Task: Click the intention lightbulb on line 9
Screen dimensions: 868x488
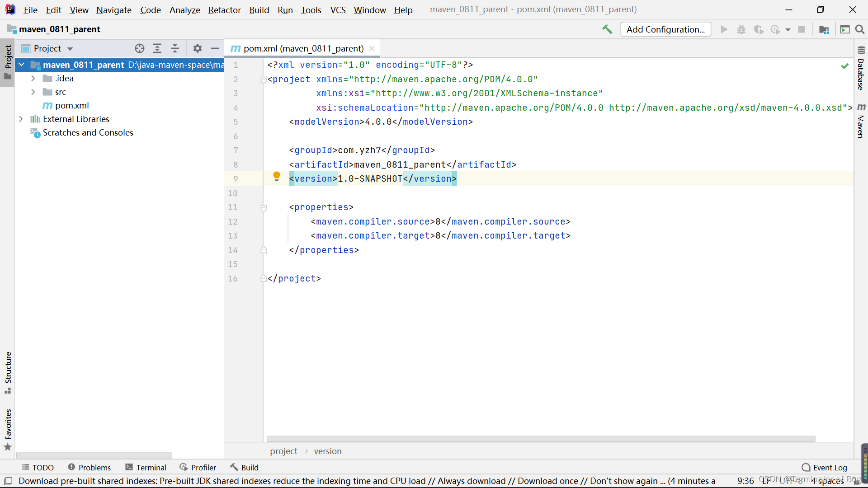Action: click(x=277, y=177)
